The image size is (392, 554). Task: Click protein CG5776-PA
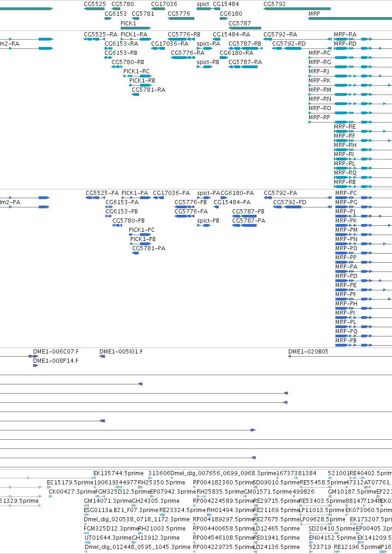click(191, 212)
